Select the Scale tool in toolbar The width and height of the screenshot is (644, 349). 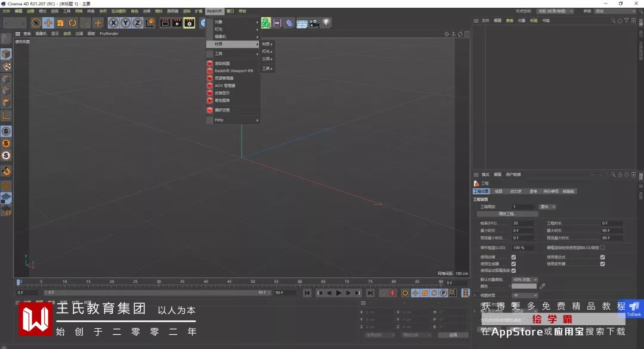[60, 23]
